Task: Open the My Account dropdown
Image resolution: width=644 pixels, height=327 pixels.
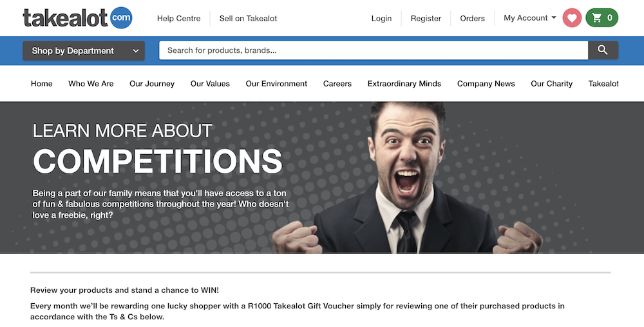Action: (x=530, y=17)
